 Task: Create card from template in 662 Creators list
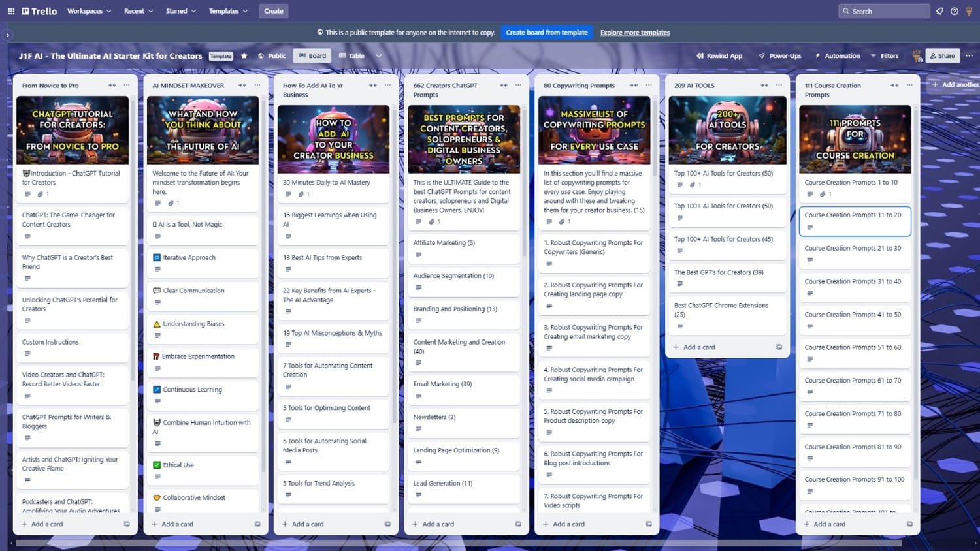(x=518, y=524)
